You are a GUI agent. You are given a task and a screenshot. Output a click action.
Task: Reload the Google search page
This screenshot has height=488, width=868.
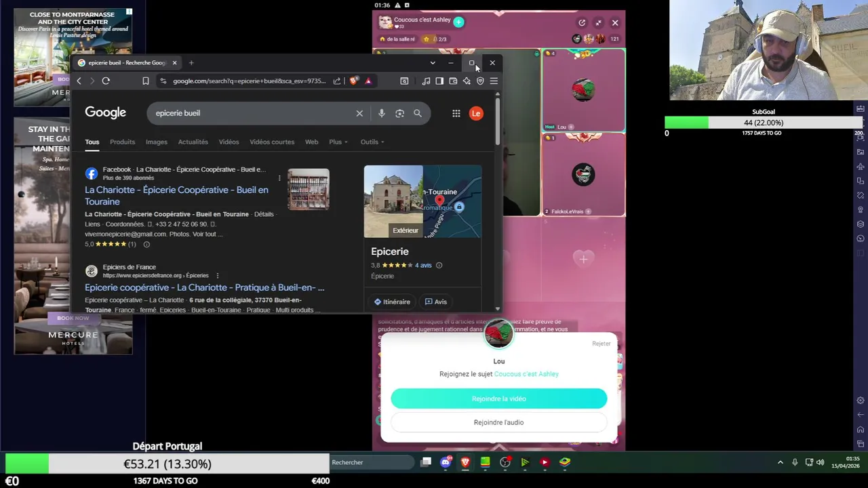tap(106, 81)
